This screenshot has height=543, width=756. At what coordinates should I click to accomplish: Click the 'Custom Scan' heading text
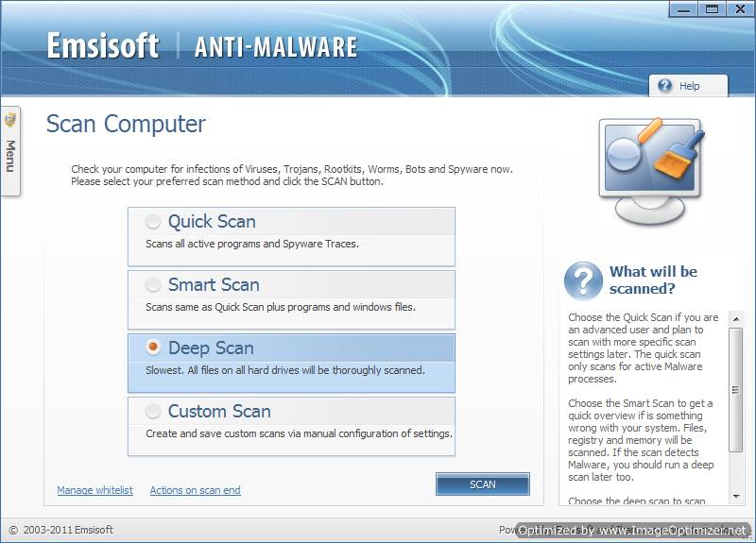coord(219,412)
